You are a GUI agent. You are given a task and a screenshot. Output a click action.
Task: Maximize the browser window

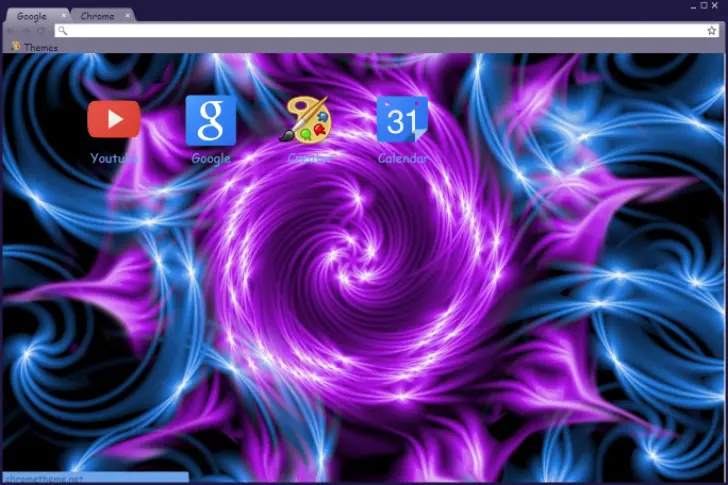[703, 6]
